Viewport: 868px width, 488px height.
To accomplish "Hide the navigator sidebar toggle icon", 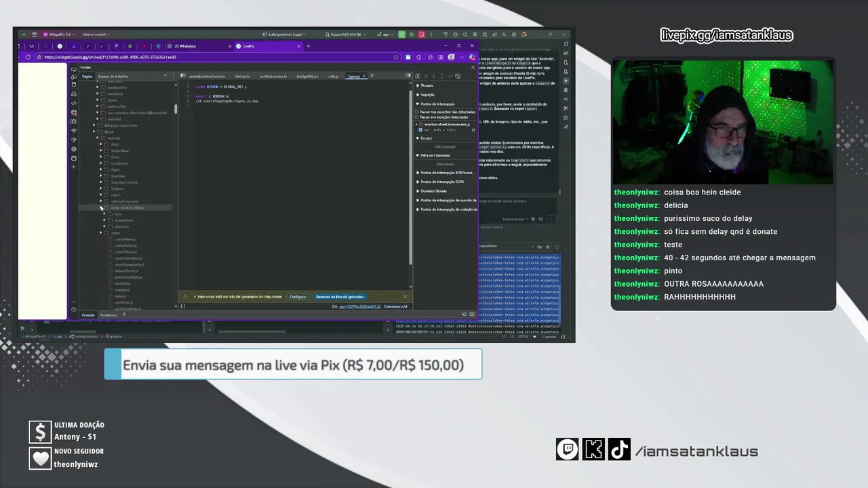I will (x=183, y=75).
